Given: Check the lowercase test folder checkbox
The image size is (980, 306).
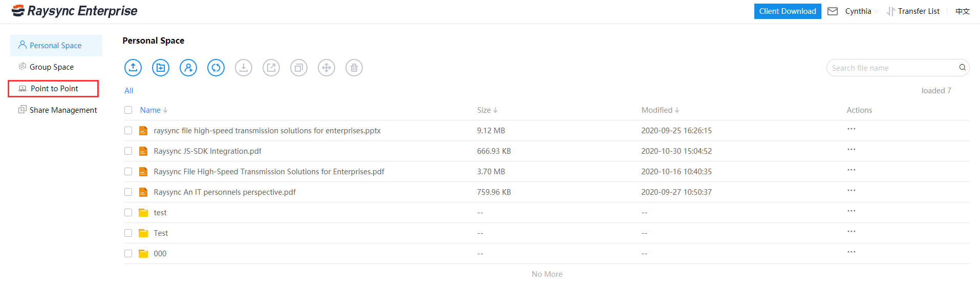Looking at the screenshot, I should tap(128, 213).
